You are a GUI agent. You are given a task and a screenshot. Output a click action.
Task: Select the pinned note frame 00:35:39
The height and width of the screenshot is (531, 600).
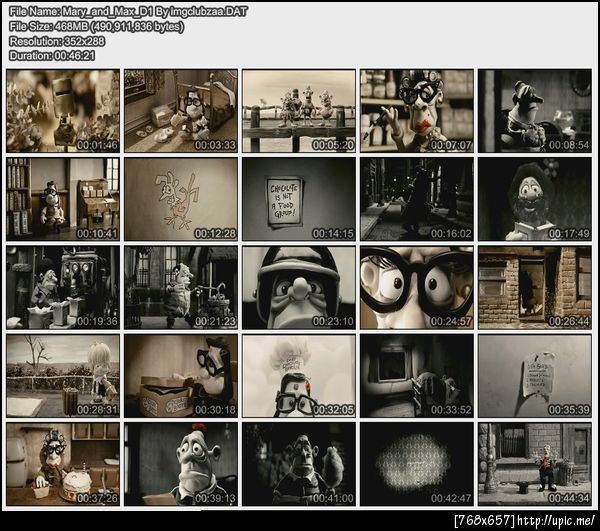pos(535,376)
